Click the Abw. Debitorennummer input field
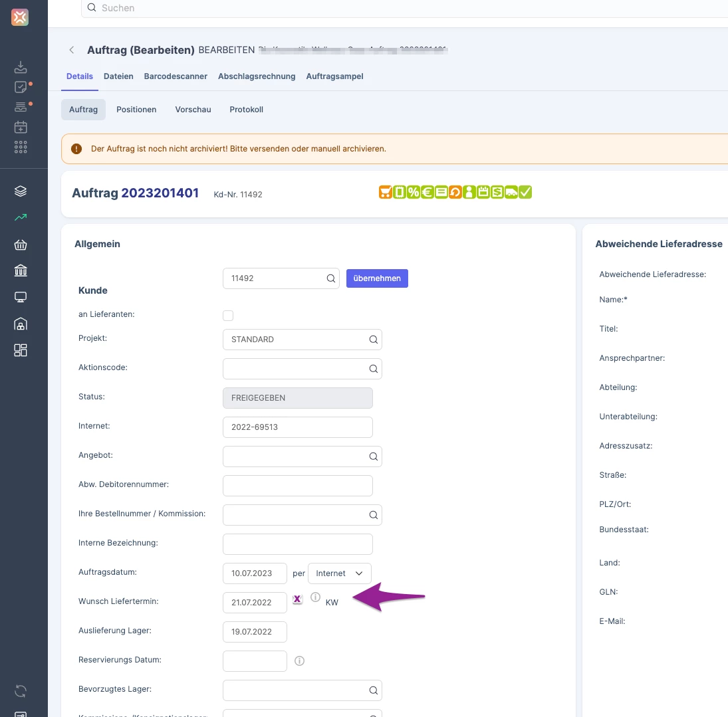The height and width of the screenshot is (717, 728). (x=298, y=486)
